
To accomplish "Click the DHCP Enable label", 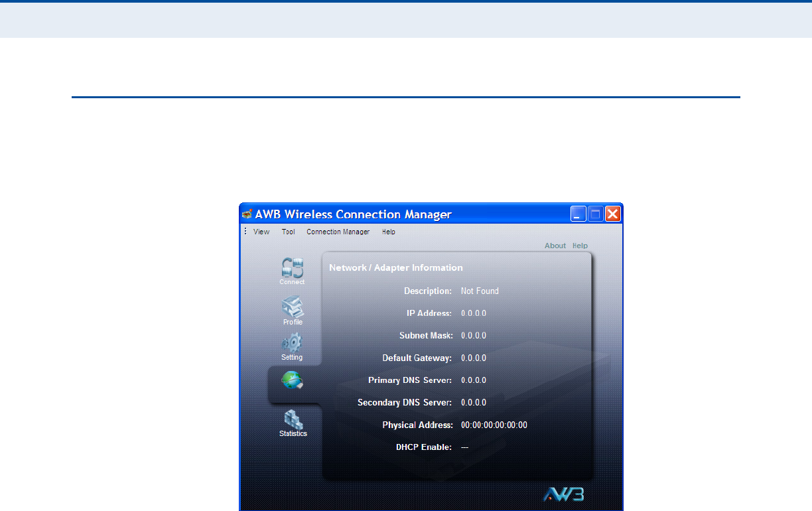I will tap(424, 447).
